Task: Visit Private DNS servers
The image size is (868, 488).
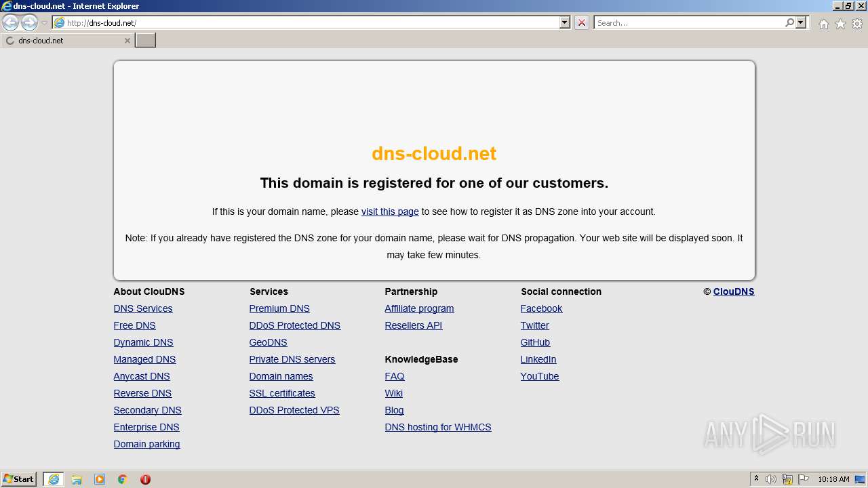Action: pyautogui.click(x=292, y=359)
